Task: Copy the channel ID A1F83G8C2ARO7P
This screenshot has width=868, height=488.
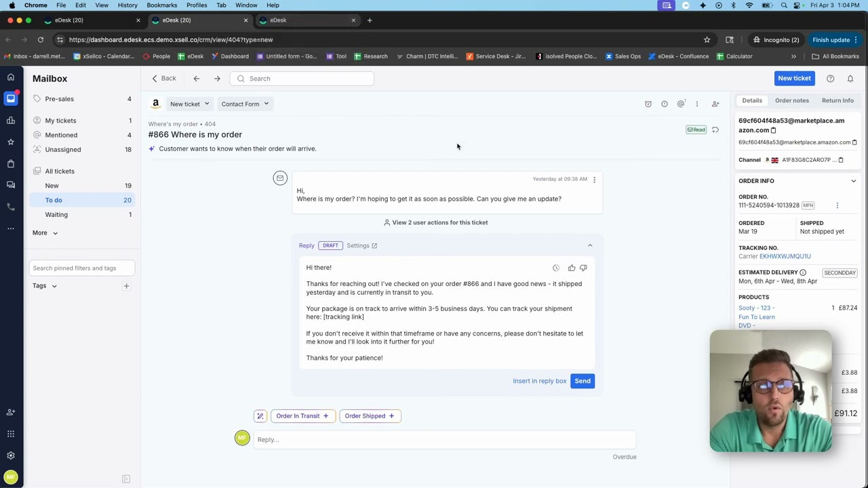Action: point(840,160)
